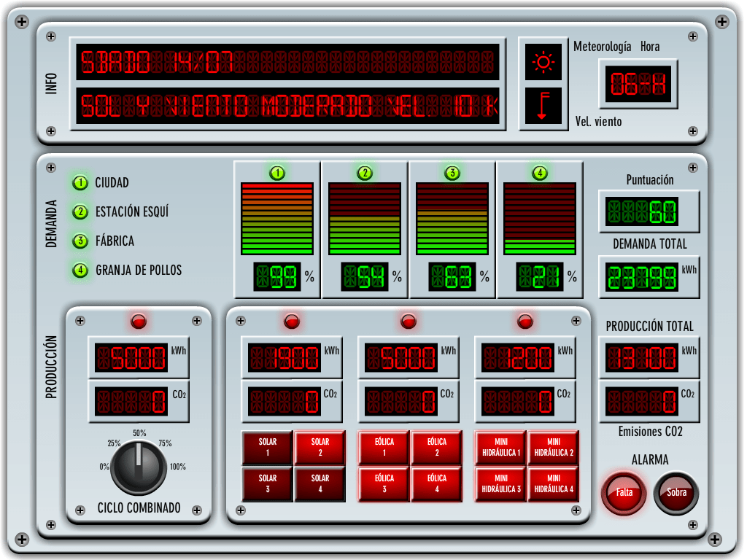Click the red LED above Ciclo Combinado
747x560 pixels.
[139, 321]
